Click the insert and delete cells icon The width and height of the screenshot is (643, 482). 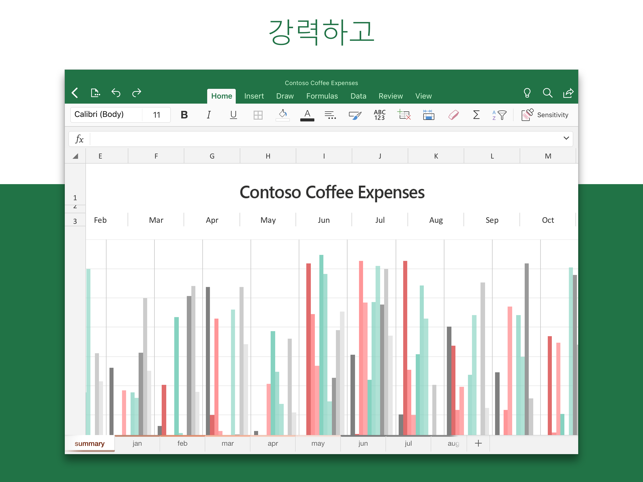404,115
